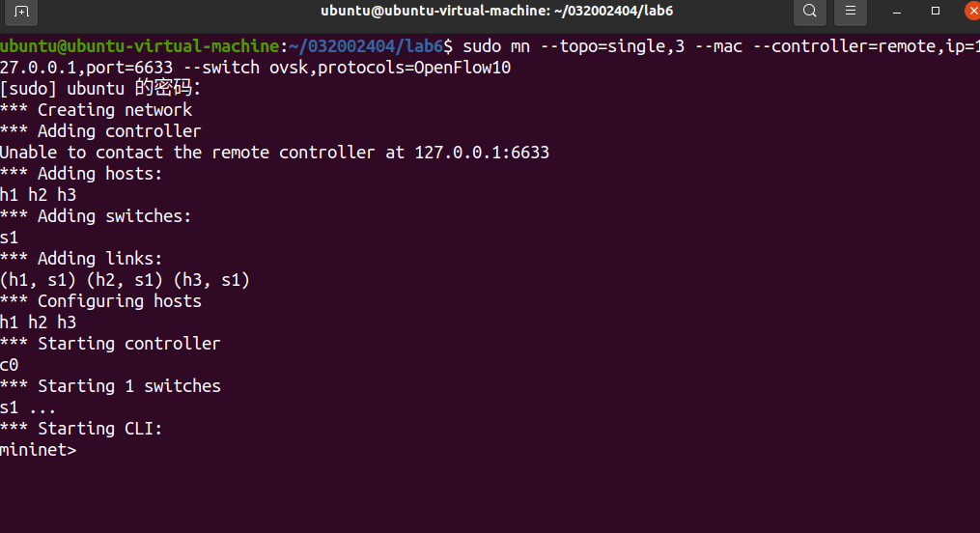The image size is (980, 533).
Task: Click the '(h1, s1) (h2, s1) (h3, s1)' links line
Action: (x=125, y=280)
